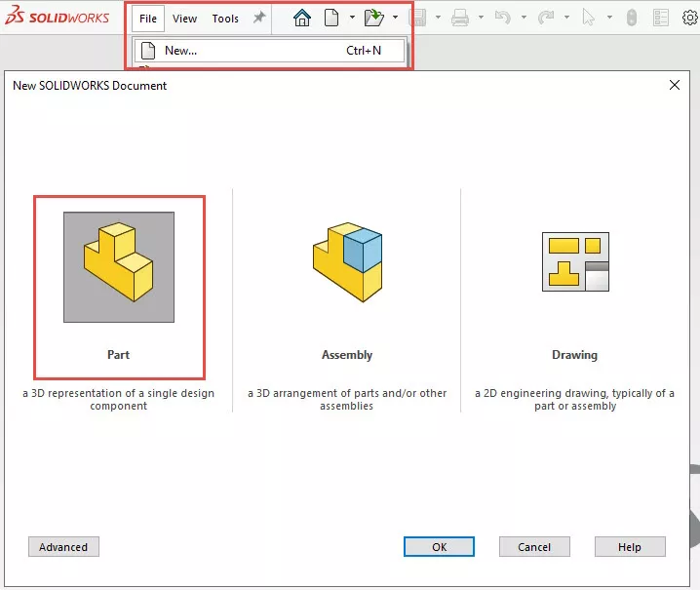The image size is (700, 590).
Task: Select the Assembly document type icon
Action: coord(347,262)
